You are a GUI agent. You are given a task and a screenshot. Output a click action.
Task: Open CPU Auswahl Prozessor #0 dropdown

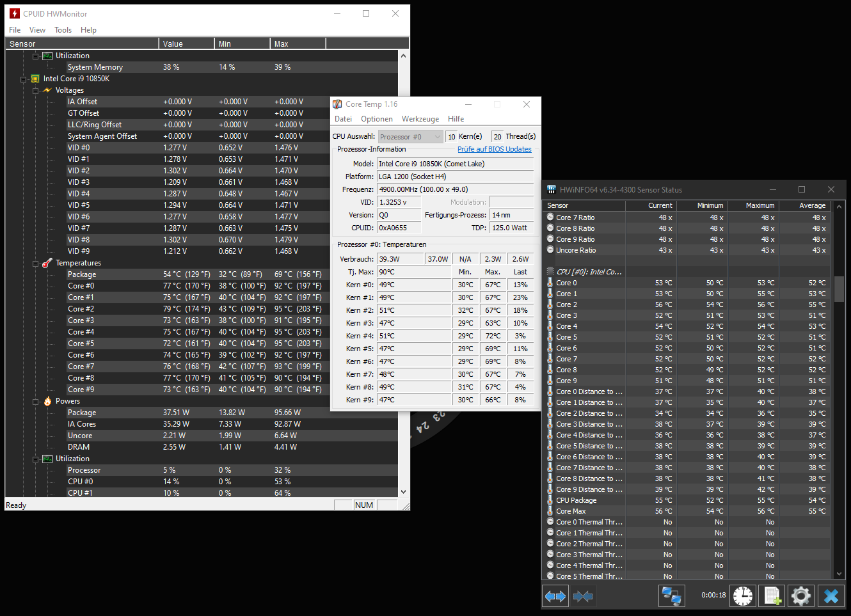[410, 137]
